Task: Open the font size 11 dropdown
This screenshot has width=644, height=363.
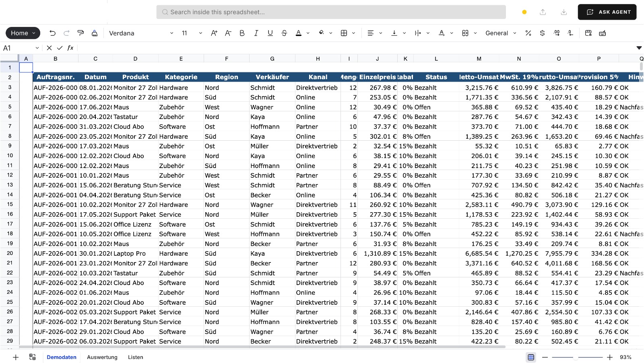Action: (192, 33)
